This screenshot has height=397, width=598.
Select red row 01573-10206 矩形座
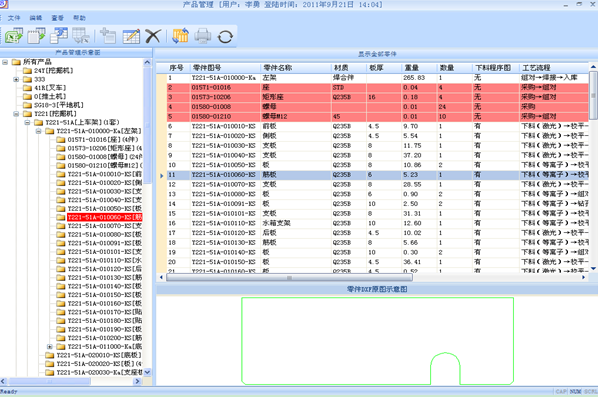378,97
